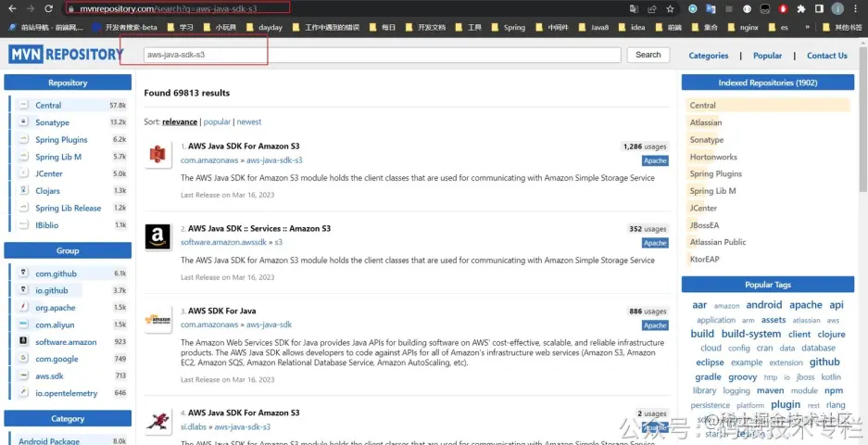Open the nginx bookmark folder
Viewport: 868px width, 445px height.
pyautogui.click(x=743, y=27)
